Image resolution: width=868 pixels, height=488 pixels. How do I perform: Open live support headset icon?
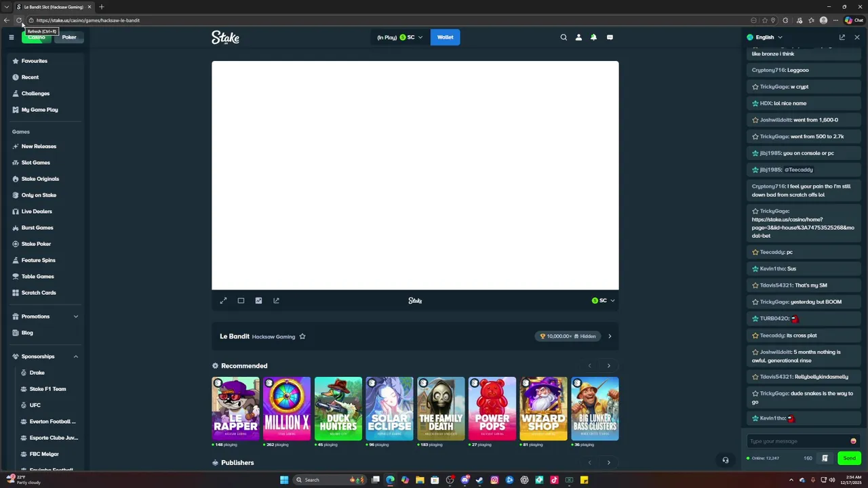[726, 460]
